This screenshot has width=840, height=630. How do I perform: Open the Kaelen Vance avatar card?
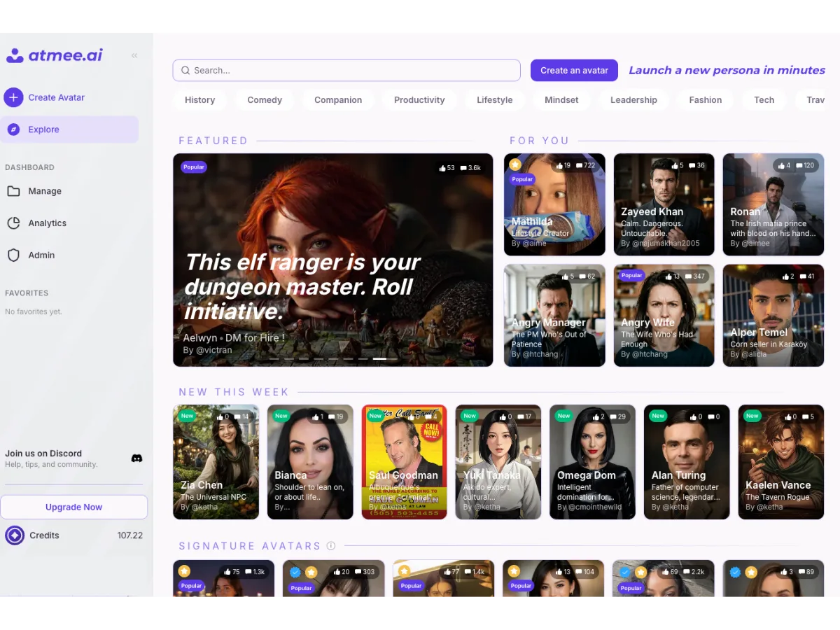coord(781,462)
